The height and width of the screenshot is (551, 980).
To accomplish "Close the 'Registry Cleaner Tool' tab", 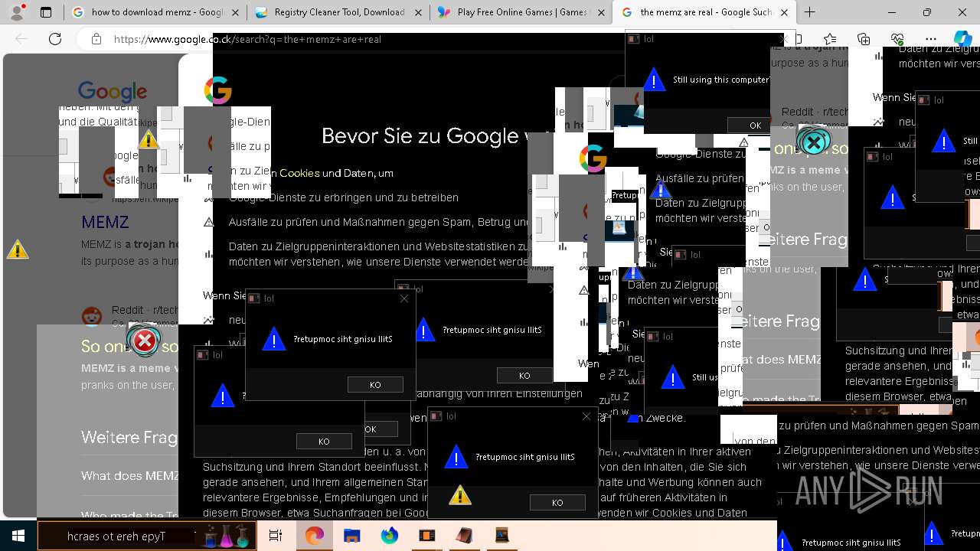I will pos(418,12).
